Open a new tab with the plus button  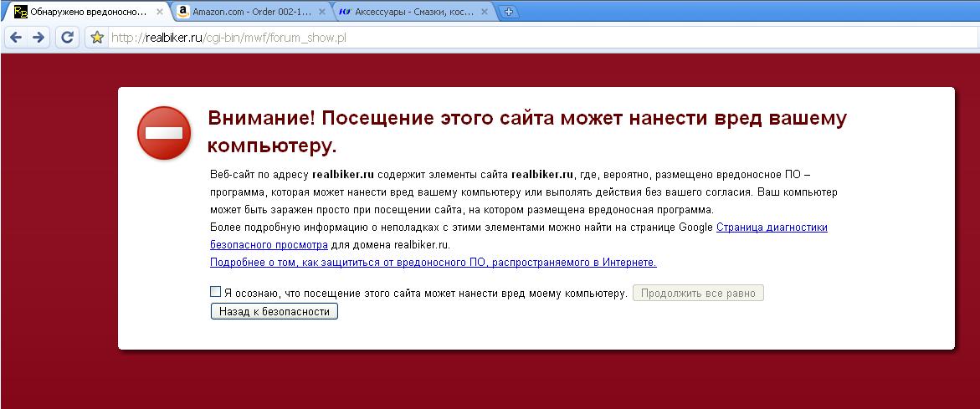(x=509, y=12)
